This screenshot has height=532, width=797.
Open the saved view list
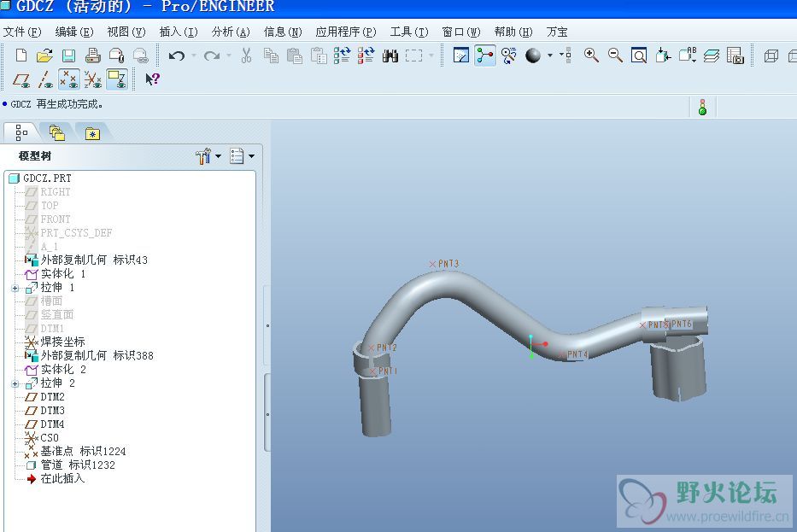click(x=687, y=55)
